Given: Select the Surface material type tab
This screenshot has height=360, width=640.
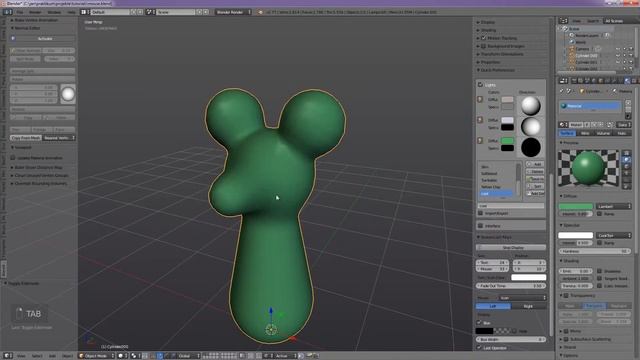Looking at the screenshot, I should 567,133.
